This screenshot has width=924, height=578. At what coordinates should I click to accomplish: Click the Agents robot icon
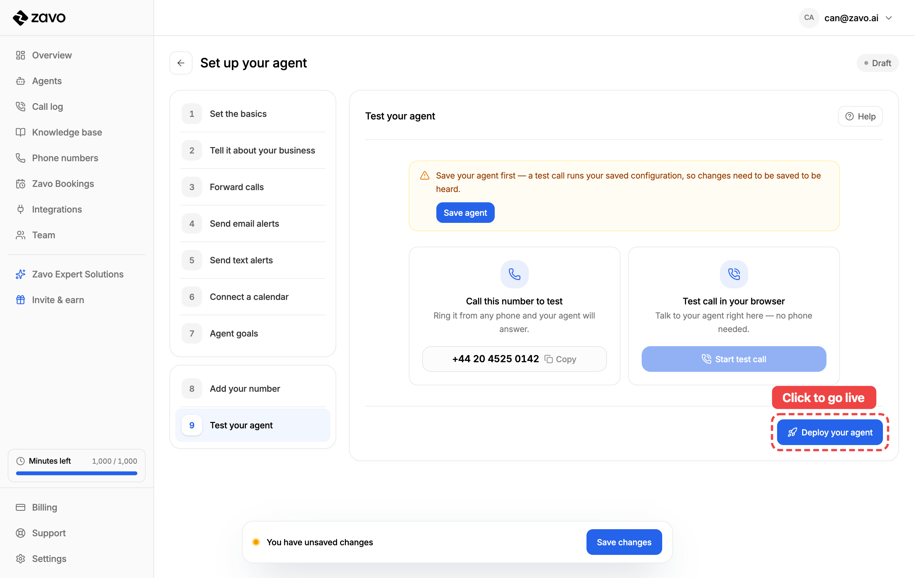click(x=21, y=81)
